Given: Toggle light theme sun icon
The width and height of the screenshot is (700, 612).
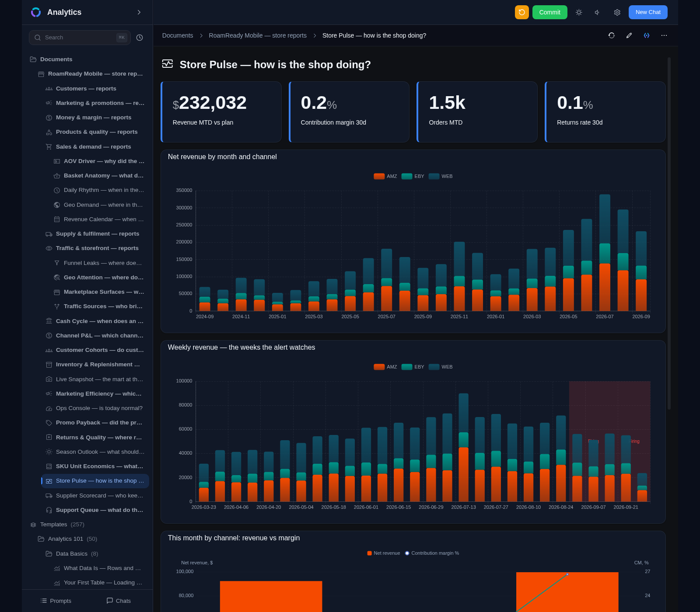Looking at the screenshot, I should [579, 12].
